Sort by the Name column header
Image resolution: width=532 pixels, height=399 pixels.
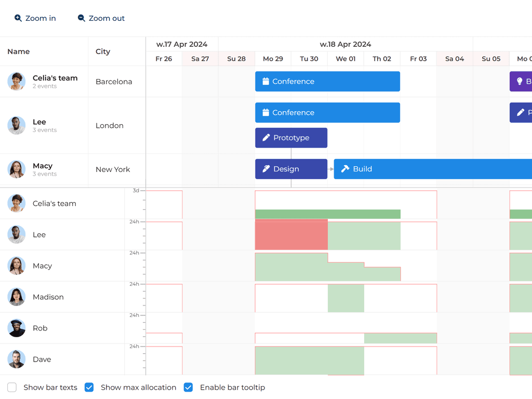pyautogui.click(x=19, y=51)
